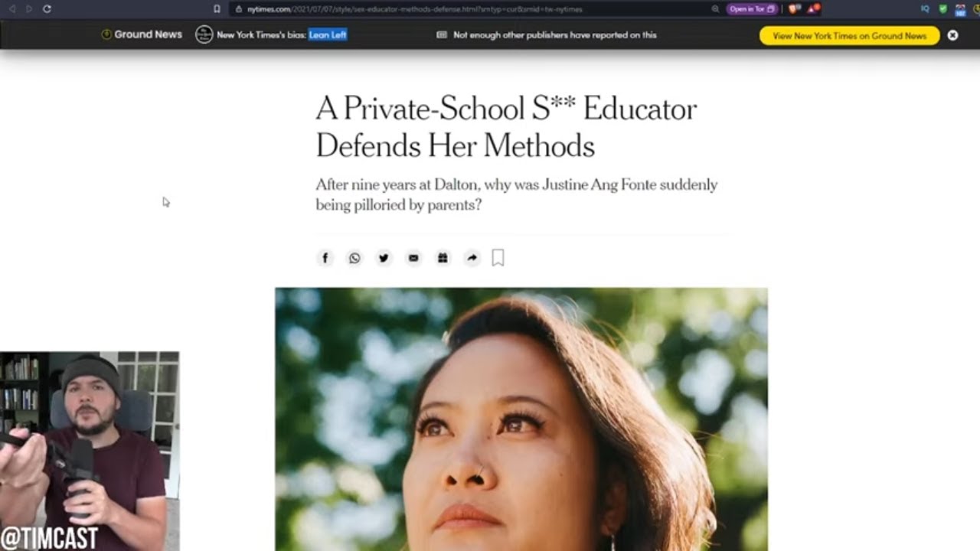This screenshot has width=980, height=551.
Task: Click the Ground News logo
Action: point(142,34)
